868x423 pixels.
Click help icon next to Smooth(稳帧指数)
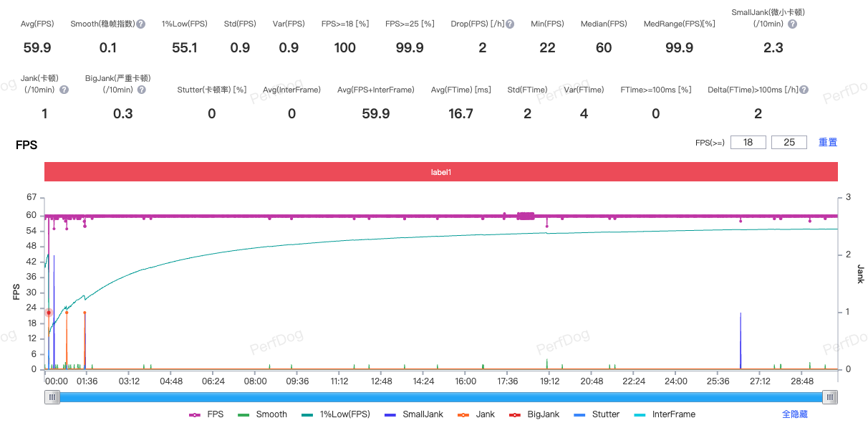tap(141, 24)
